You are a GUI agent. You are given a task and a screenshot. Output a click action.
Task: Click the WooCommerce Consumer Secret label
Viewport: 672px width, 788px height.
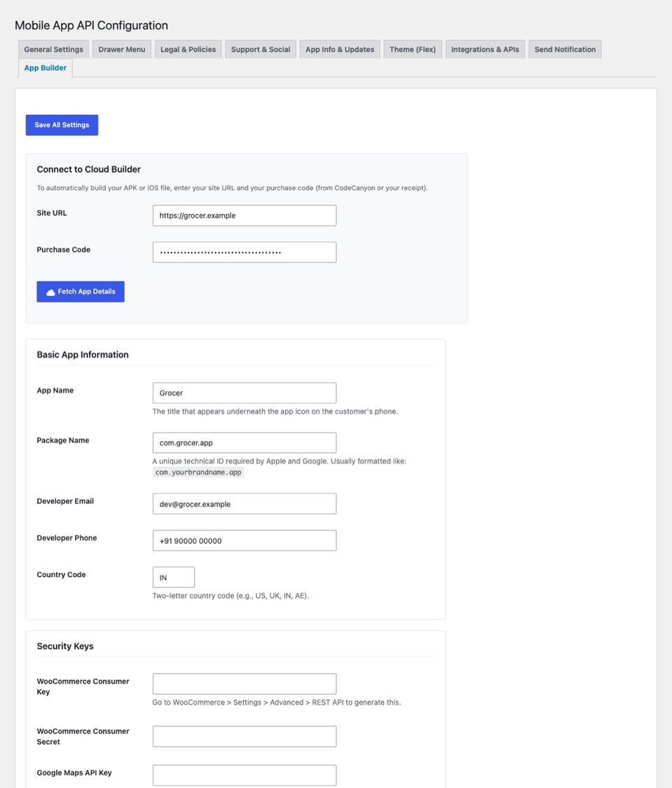[x=83, y=736]
